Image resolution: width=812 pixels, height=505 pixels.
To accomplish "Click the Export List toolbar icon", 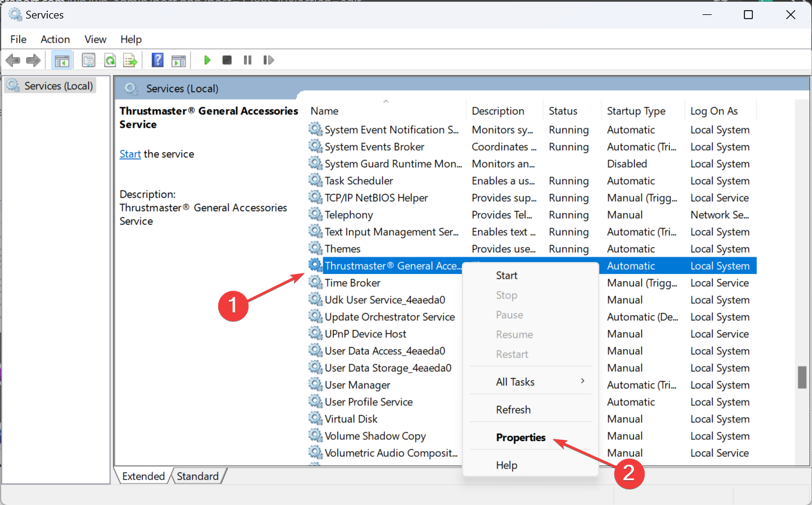I will pos(130,60).
